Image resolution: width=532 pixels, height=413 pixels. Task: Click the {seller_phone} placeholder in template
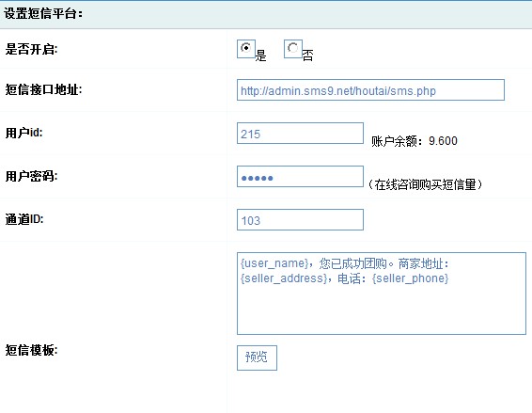pos(410,278)
